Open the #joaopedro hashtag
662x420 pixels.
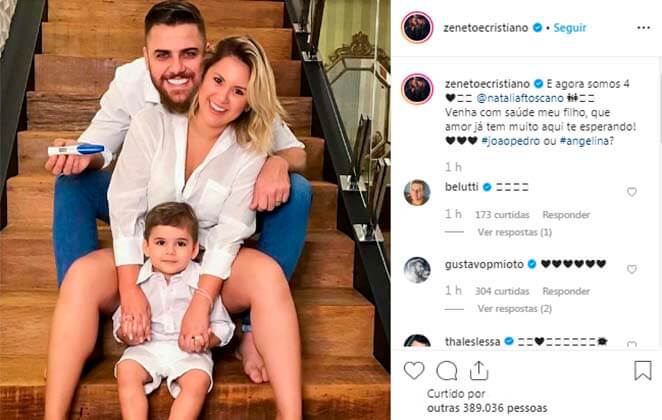(x=510, y=141)
